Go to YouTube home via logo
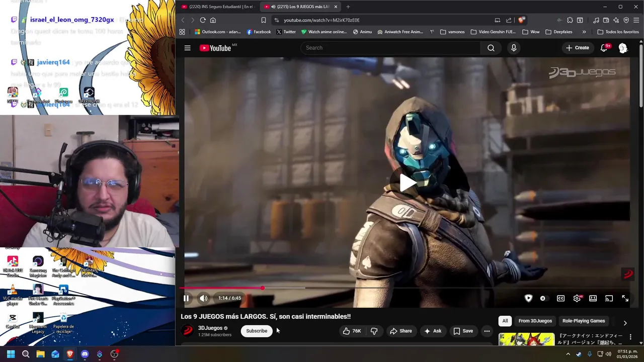644x362 pixels. [x=215, y=48]
